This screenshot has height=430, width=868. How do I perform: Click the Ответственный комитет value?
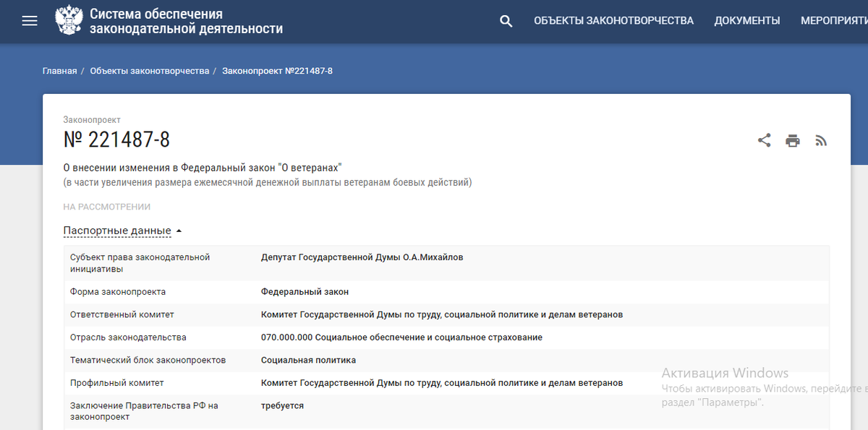click(x=442, y=315)
